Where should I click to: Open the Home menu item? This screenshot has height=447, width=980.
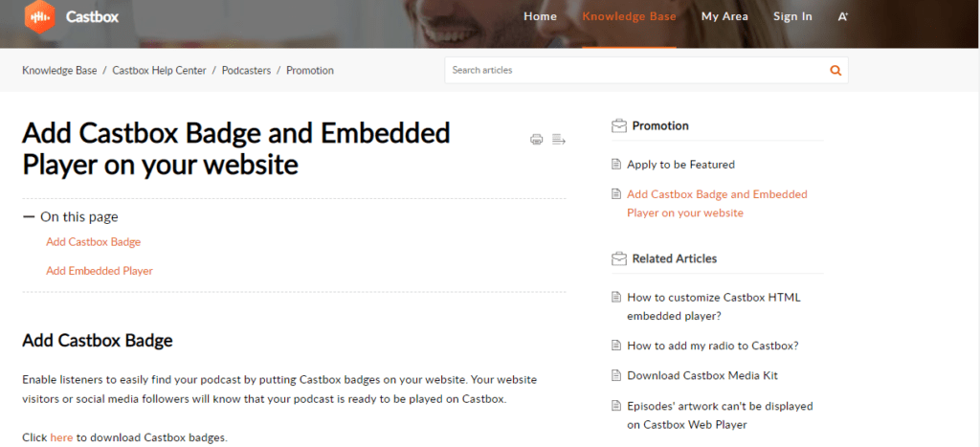coord(540,16)
